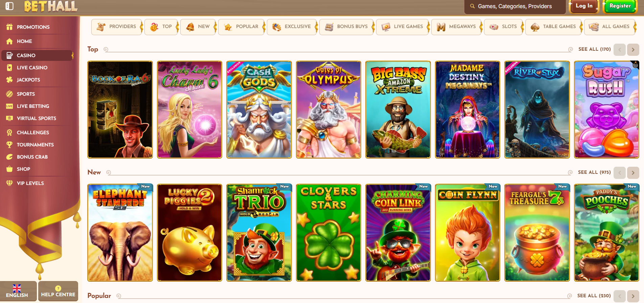Open Lucky Lady's Charm 6 game
This screenshot has height=303, width=644.
tap(190, 110)
